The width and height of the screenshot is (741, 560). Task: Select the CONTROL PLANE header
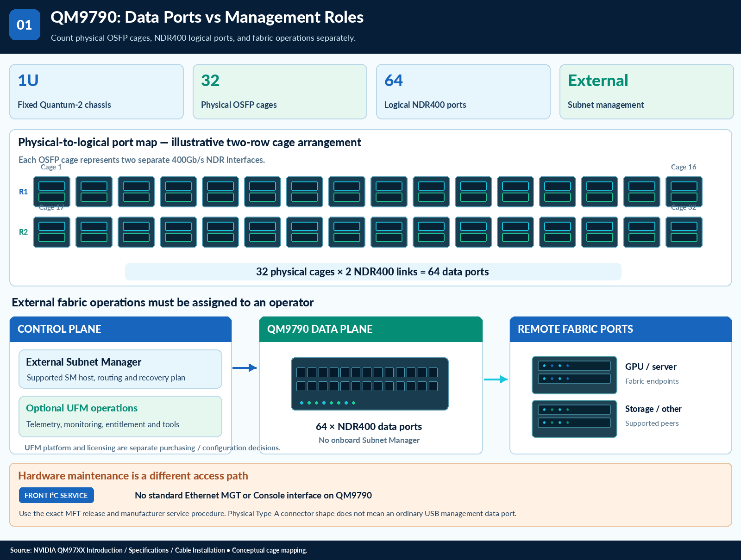[120, 329]
